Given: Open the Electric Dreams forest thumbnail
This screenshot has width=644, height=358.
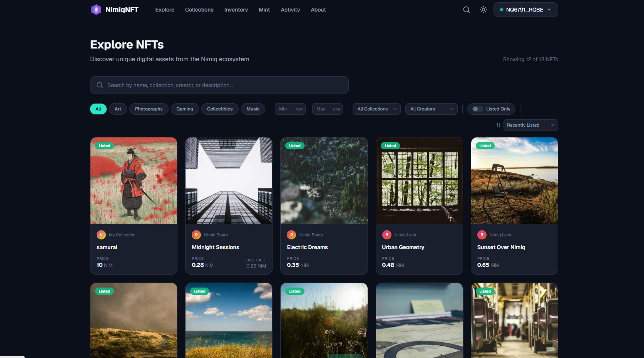Looking at the screenshot, I should [x=324, y=181].
